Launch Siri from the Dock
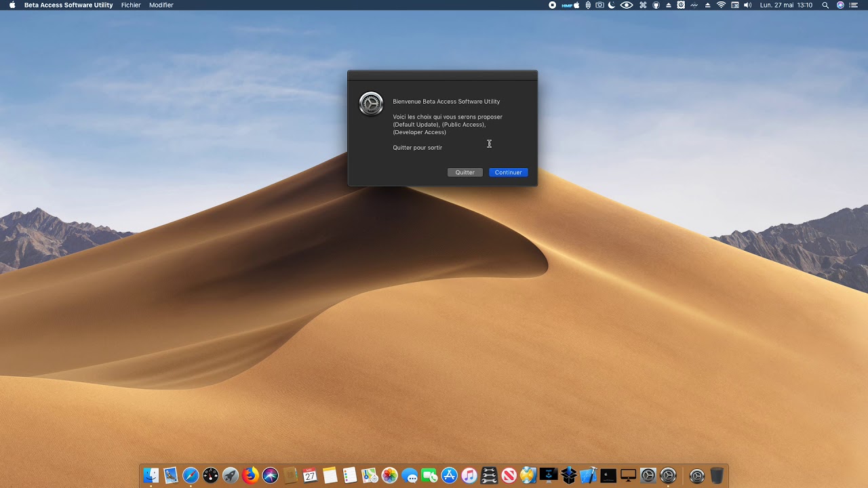868x488 pixels. [x=270, y=476]
